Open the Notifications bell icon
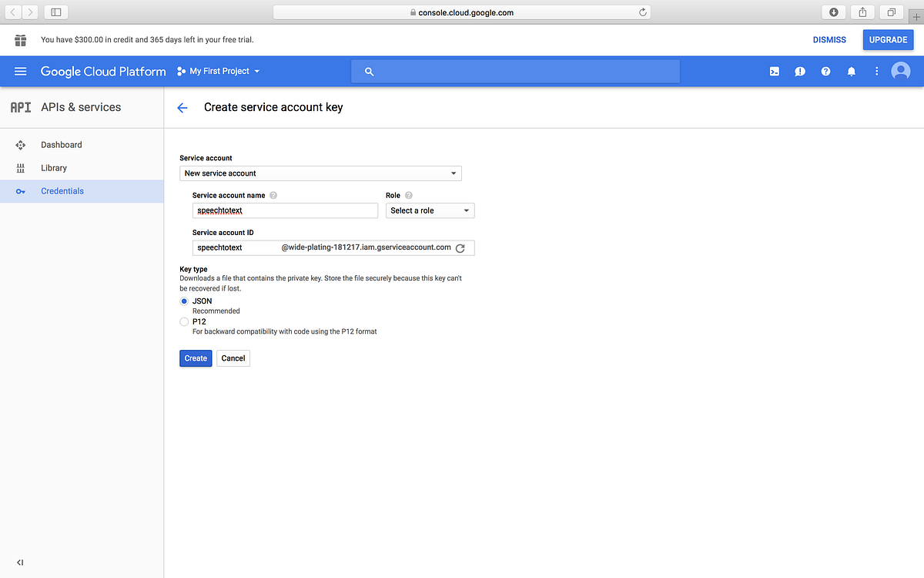The height and width of the screenshot is (578, 924). click(x=851, y=71)
